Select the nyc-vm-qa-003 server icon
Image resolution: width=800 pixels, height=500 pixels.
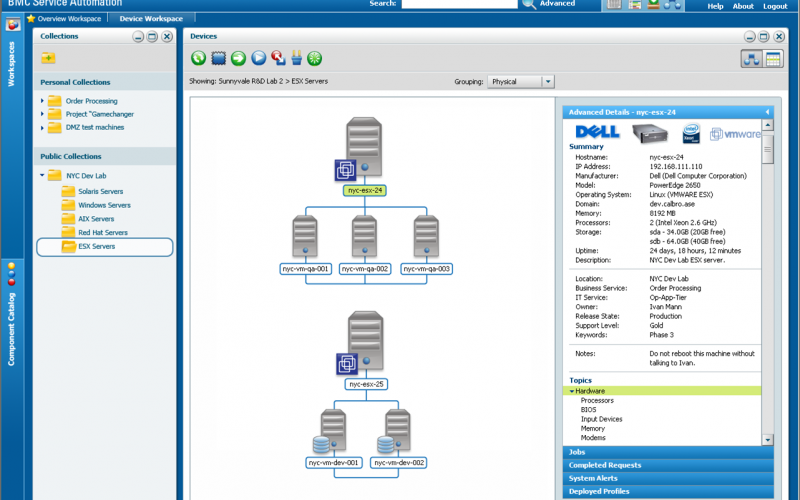[427, 236]
